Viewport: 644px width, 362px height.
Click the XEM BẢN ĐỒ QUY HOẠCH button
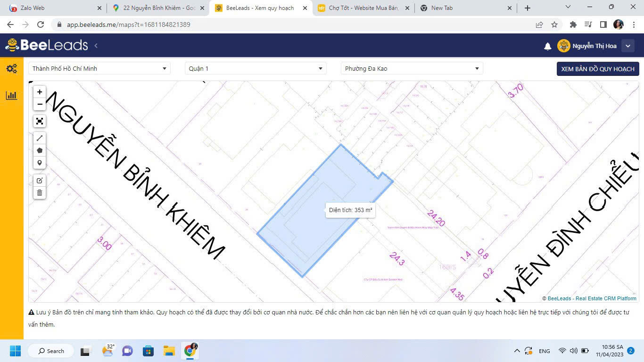click(598, 69)
